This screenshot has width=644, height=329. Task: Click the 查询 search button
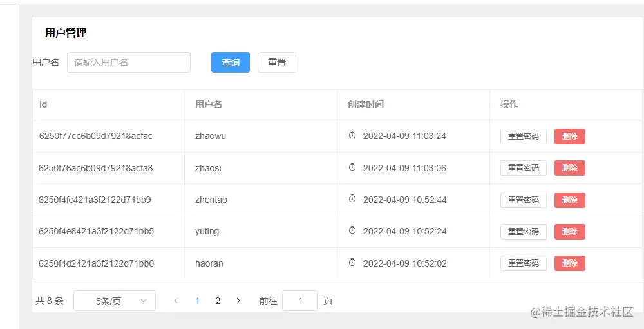tap(231, 62)
